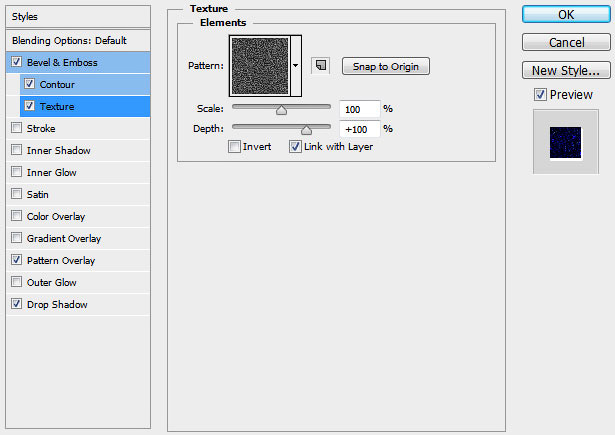Open the Inner Shadow settings

[x=58, y=150]
